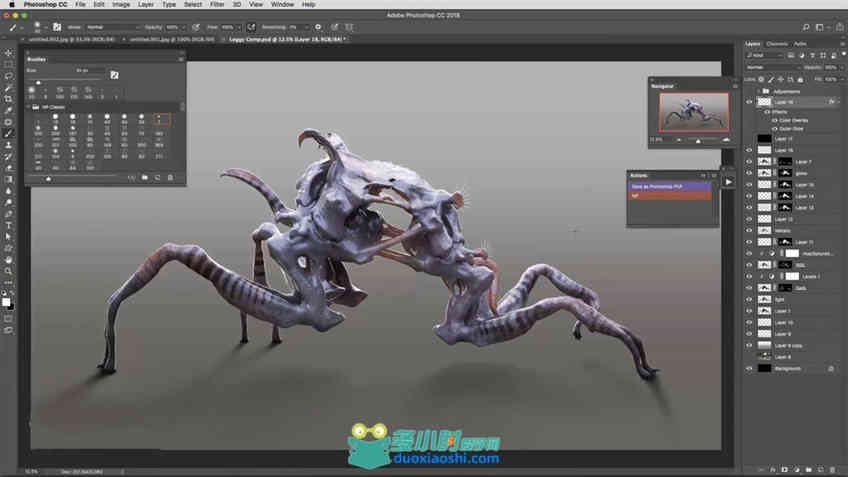Select the Background layer row

[791, 369]
